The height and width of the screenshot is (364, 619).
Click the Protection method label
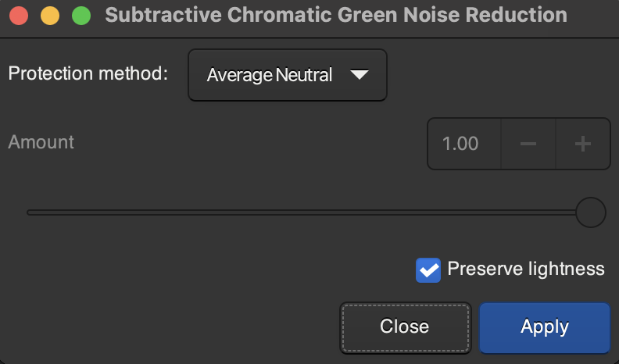coord(88,74)
